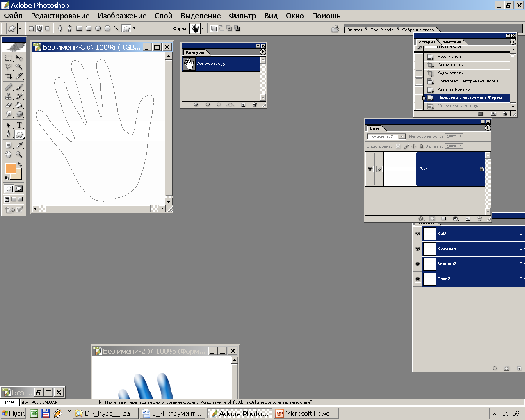This screenshot has height=420, width=525.
Task: Toggle visibility of Красный channel
Action: pos(418,249)
